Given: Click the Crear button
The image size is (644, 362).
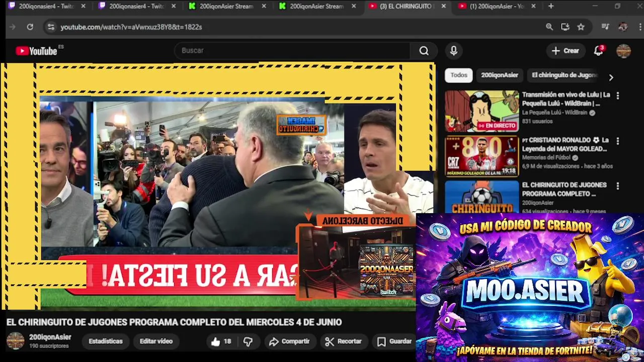Looking at the screenshot, I should [566, 51].
